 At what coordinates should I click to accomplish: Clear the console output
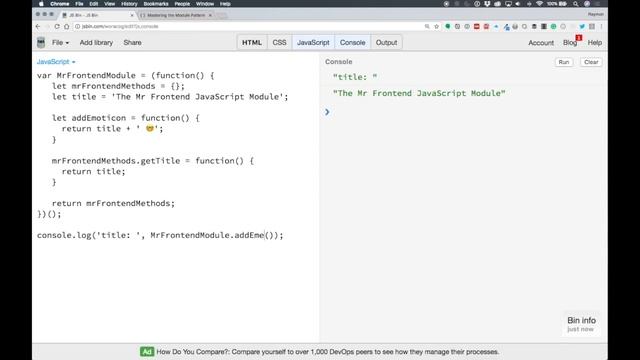pos(591,62)
